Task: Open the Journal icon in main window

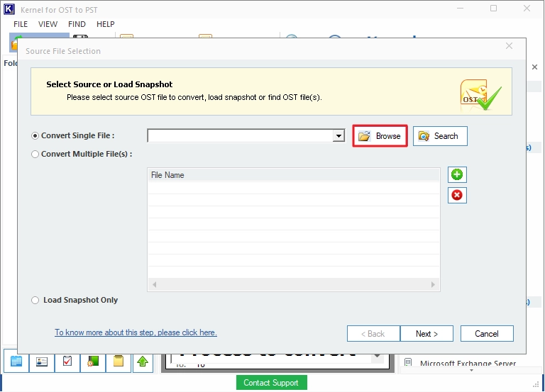Action: [x=93, y=362]
